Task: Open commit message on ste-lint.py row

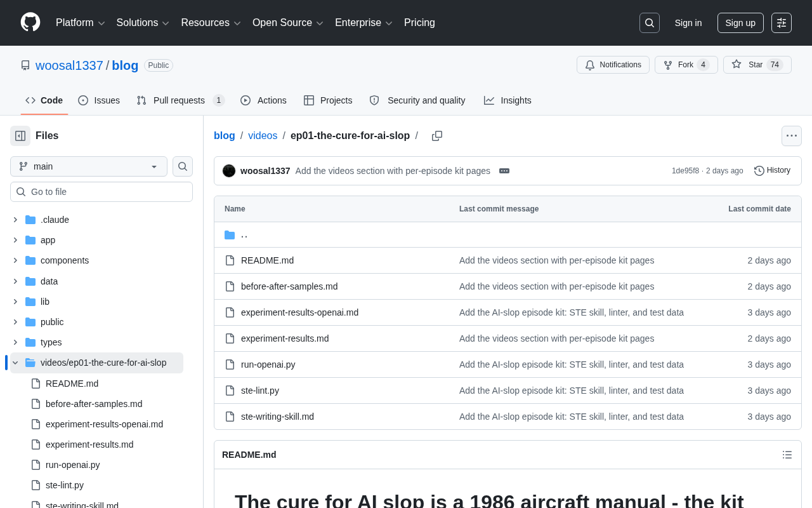Action: tap(572, 391)
